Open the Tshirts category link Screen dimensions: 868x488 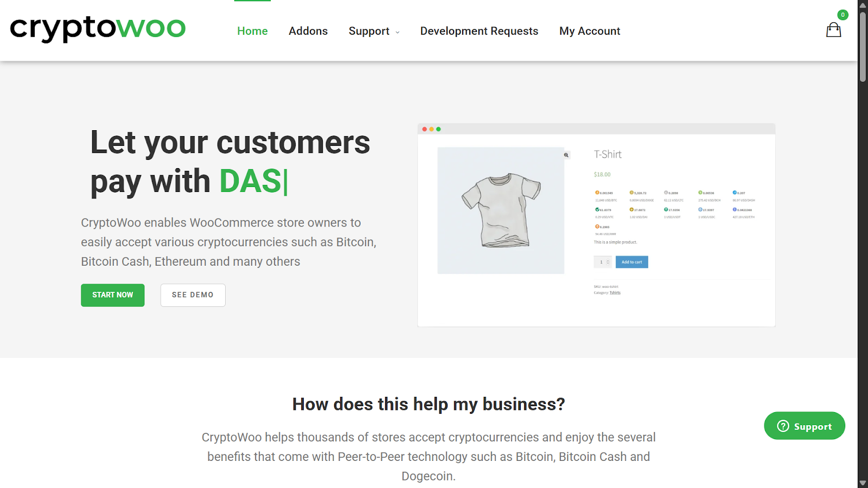(615, 292)
